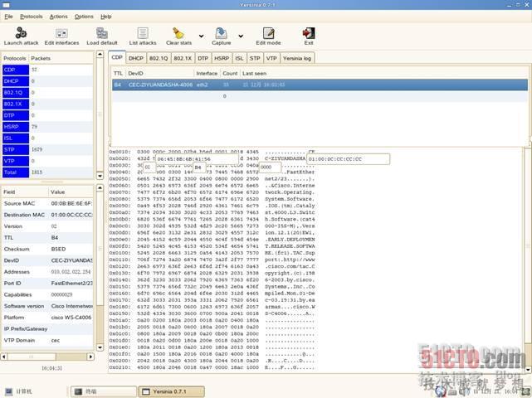
Task: Switch to the DHCP tab
Action: (x=136, y=58)
